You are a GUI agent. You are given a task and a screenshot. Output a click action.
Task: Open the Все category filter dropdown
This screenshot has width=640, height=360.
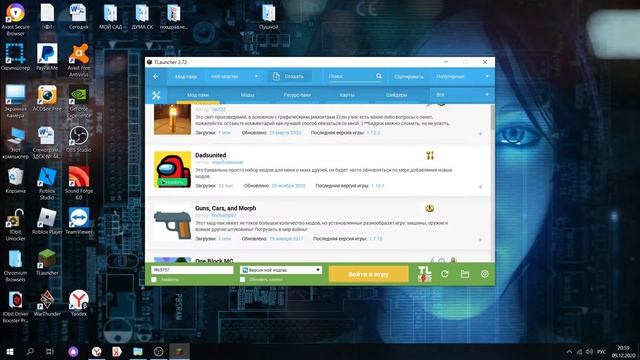point(461,95)
